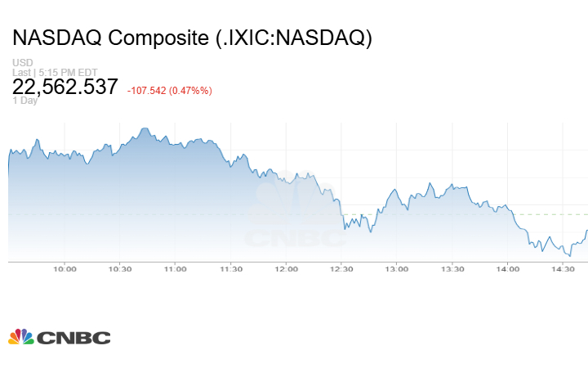Viewport: 588px width, 368px height.
Task: Click the 12:00 time axis label
Action: click(287, 268)
